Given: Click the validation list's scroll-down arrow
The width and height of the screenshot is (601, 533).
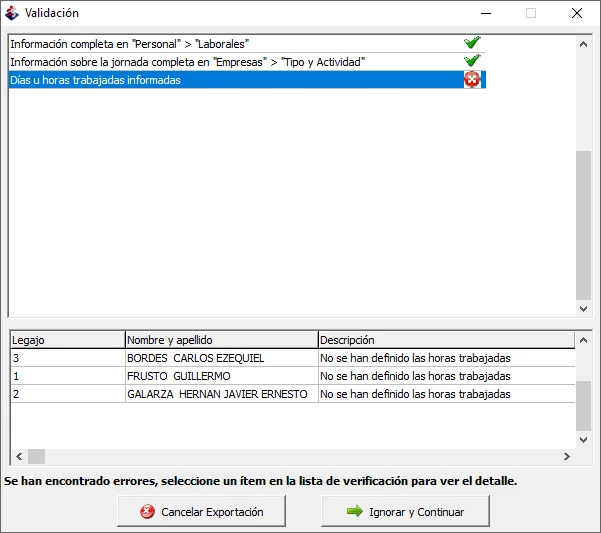Looking at the screenshot, I should pos(583,308).
